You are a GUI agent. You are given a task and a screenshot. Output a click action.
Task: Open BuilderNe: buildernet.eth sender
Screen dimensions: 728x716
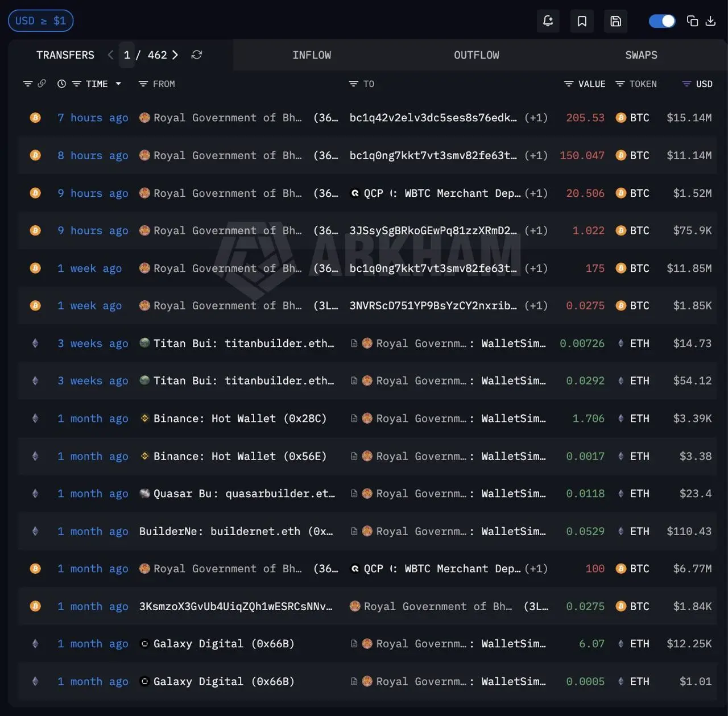pos(236,531)
